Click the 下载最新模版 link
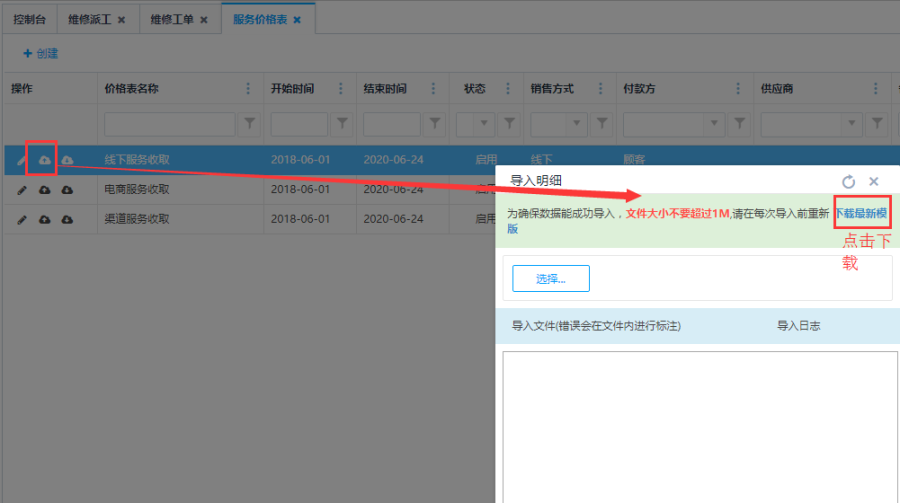This screenshot has height=503, width=900. pos(860,213)
